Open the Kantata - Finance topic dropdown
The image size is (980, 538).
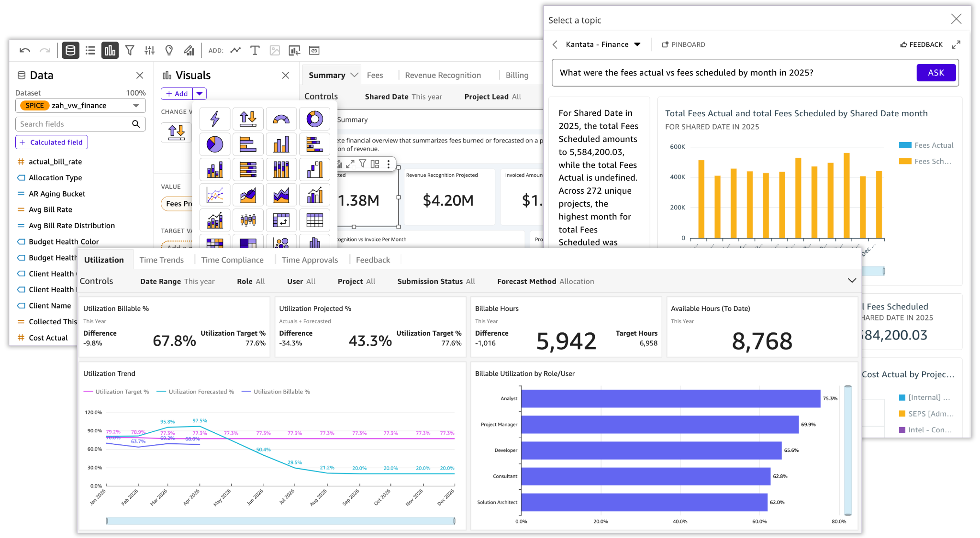click(603, 44)
